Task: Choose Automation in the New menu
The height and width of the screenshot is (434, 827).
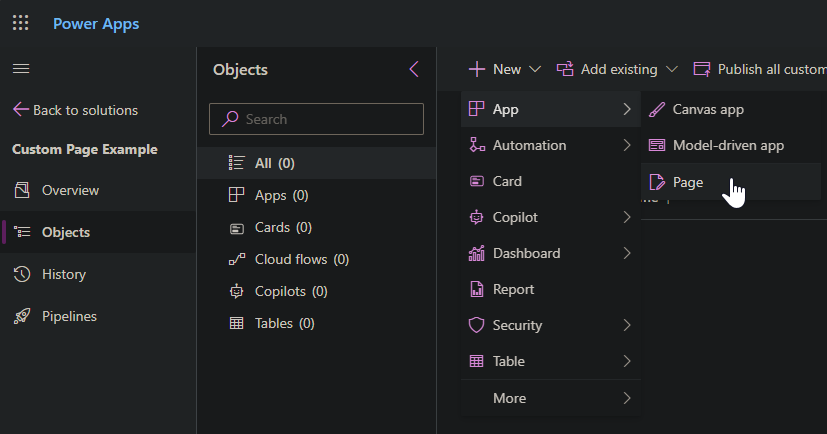Action: point(551,145)
